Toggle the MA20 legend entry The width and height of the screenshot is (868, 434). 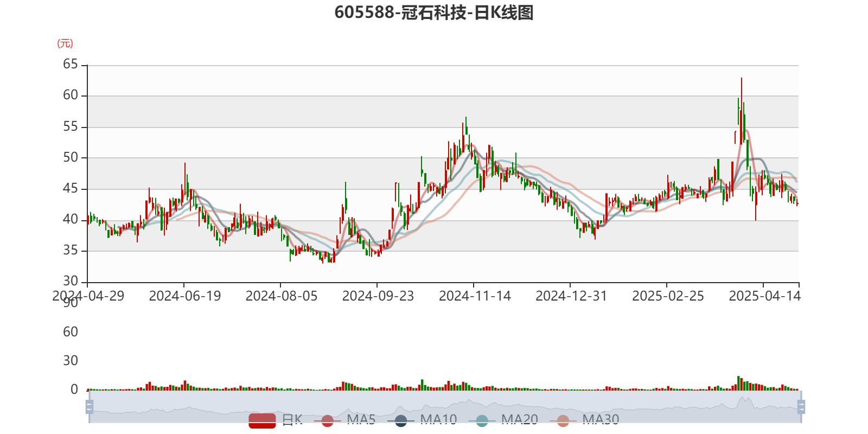[503, 420]
